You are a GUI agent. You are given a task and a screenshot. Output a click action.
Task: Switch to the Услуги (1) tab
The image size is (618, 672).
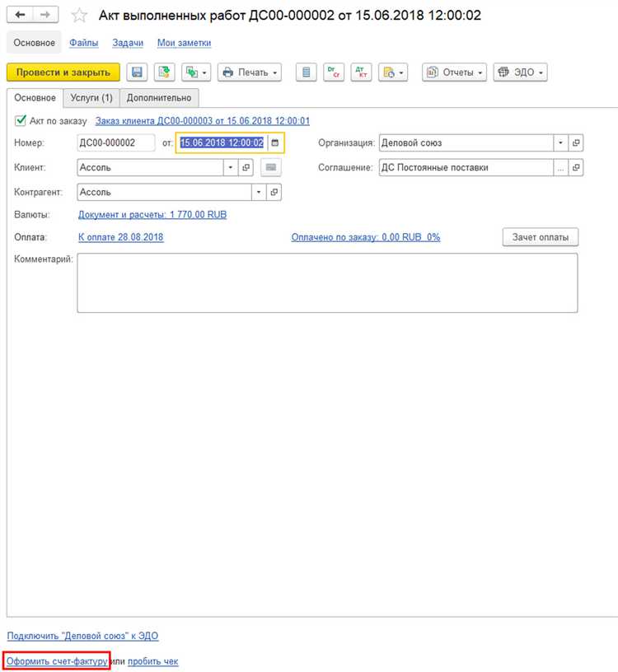point(91,98)
